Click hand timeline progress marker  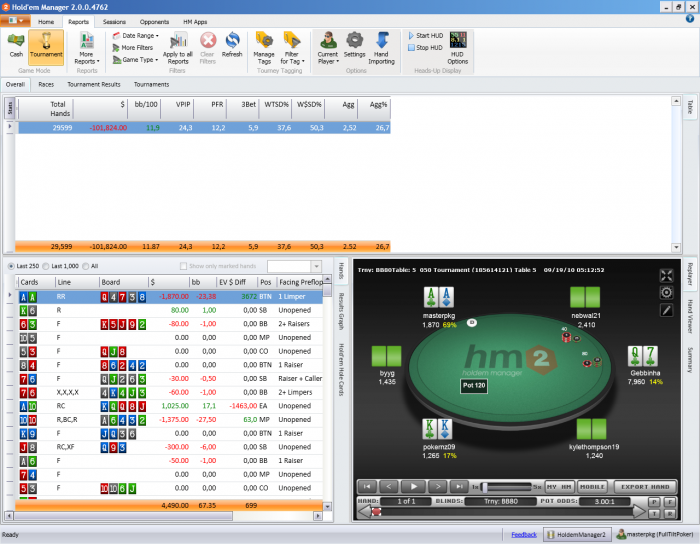pyautogui.click(x=376, y=512)
